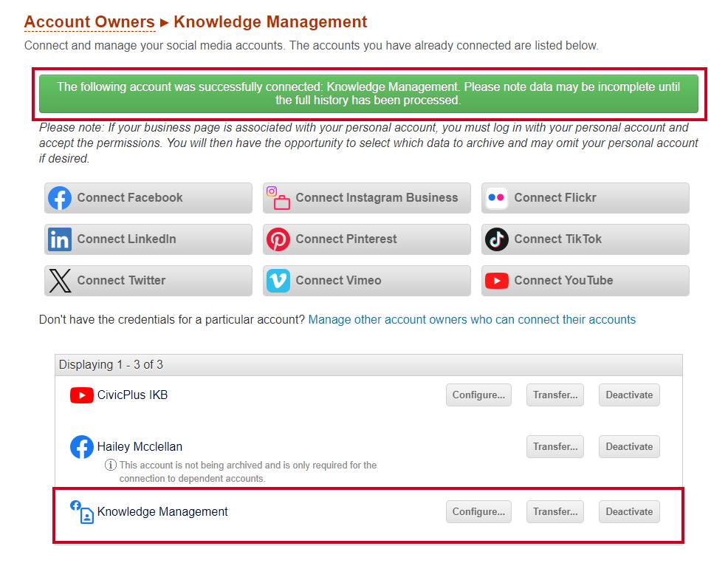Click the not being archived note text
This screenshot has height=566, width=728.
pyautogui.click(x=248, y=471)
